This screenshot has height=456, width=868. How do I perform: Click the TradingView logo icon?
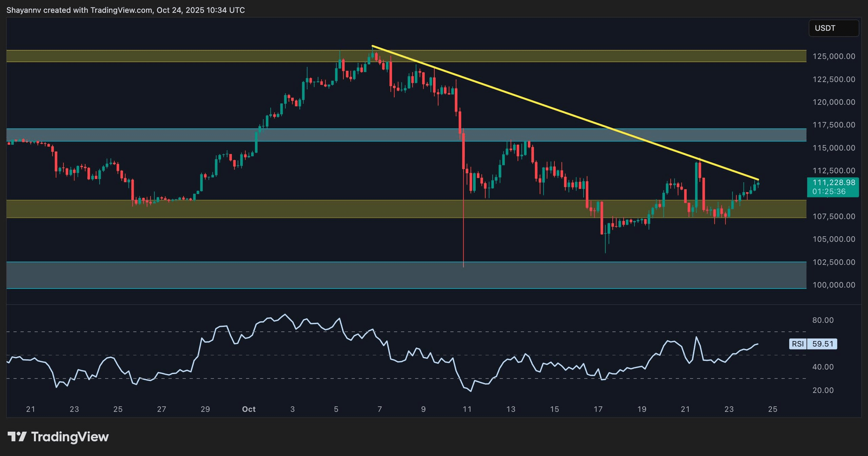17,436
